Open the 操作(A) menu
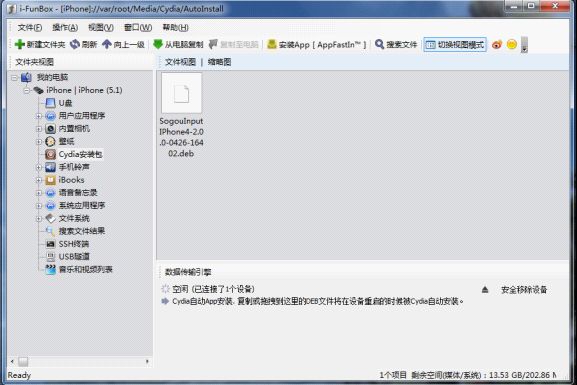The image size is (577, 385). [x=65, y=28]
